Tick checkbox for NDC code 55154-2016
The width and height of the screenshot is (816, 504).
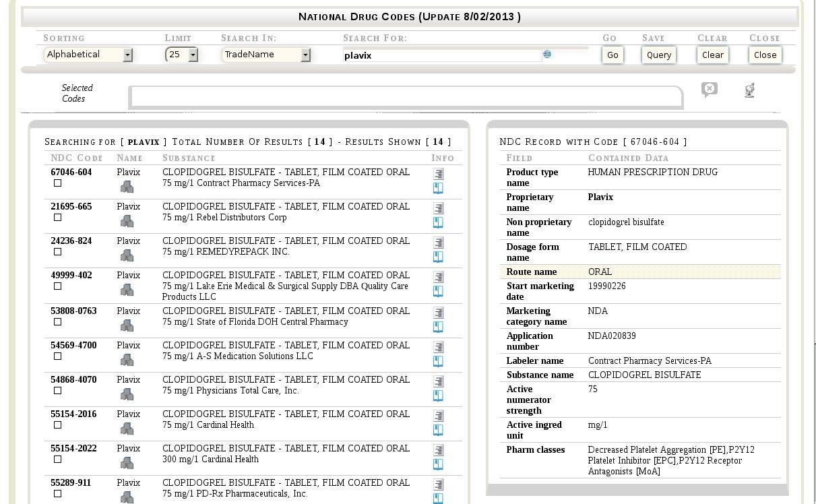57,425
